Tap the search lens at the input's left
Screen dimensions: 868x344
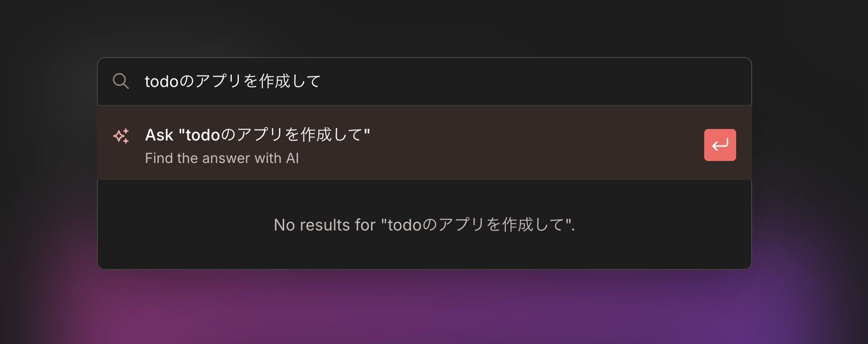point(120,81)
